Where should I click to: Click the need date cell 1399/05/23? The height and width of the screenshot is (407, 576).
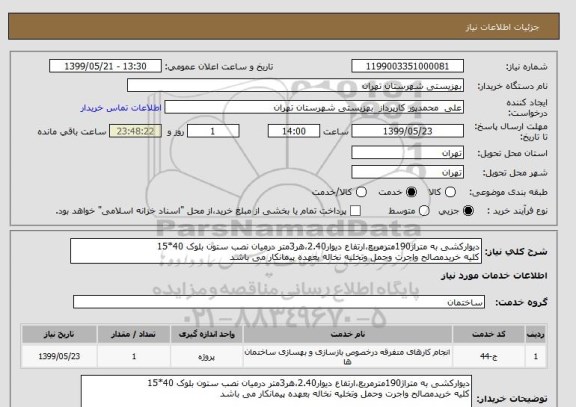pyautogui.click(x=59, y=356)
